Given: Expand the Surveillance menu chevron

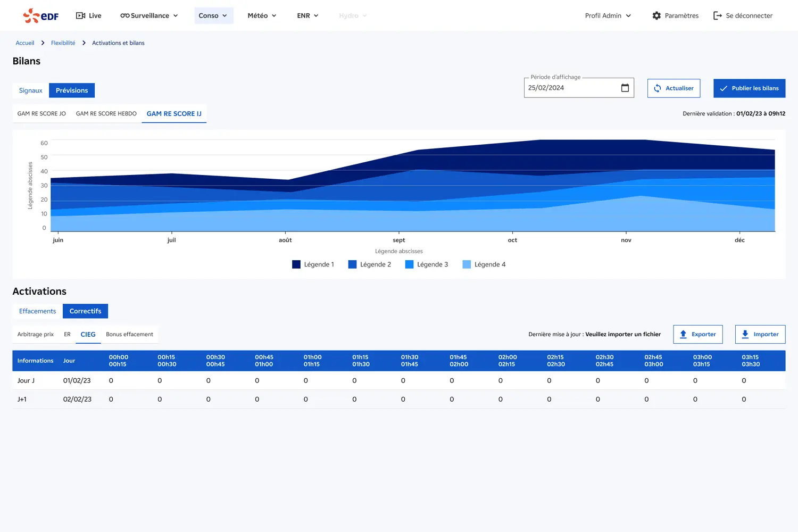Looking at the screenshot, I should coord(176,16).
